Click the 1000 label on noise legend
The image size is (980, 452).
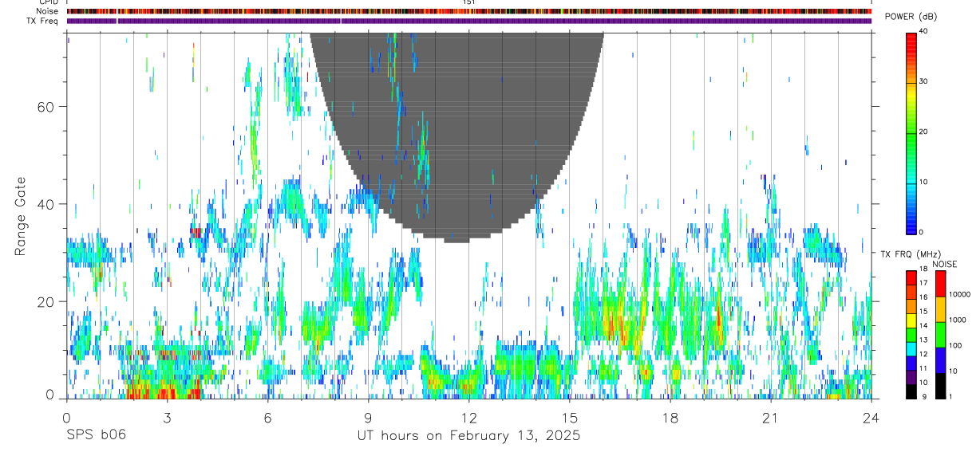coord(958,320)
